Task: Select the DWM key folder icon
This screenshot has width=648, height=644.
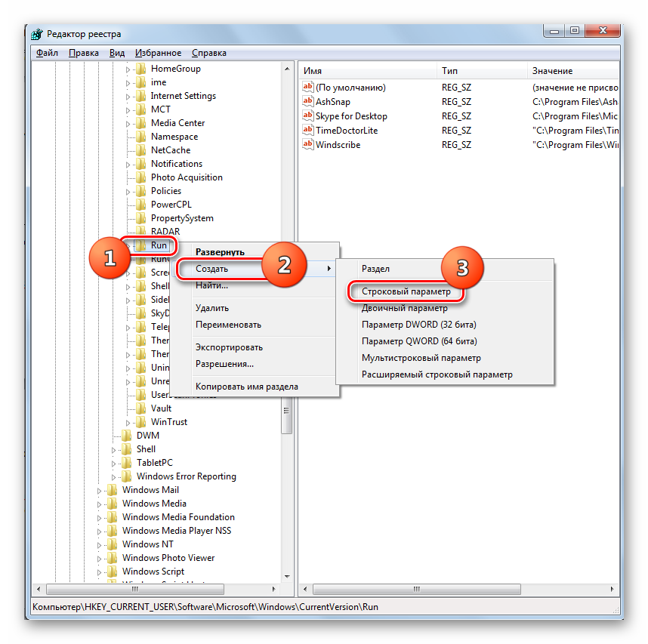Action: 126,436
